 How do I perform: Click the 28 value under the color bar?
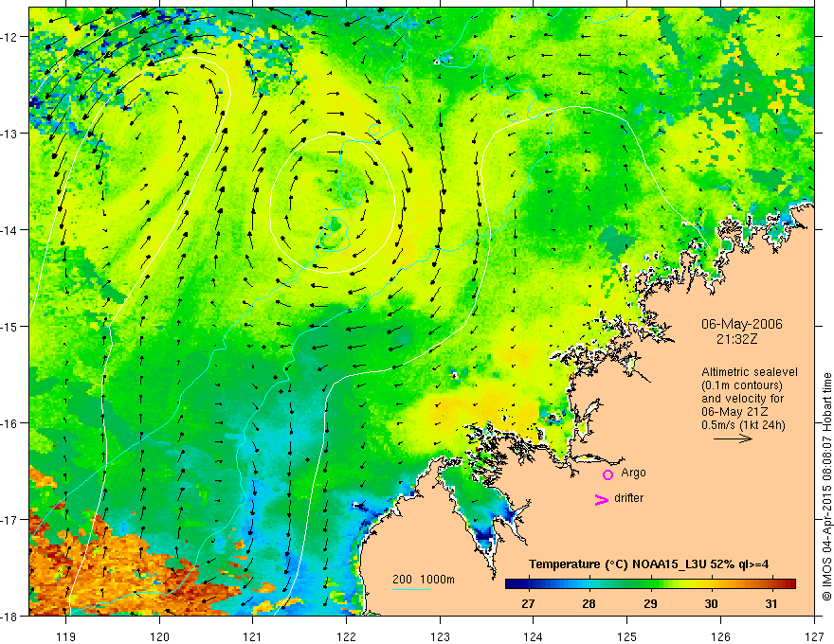(x=589, y=603)
